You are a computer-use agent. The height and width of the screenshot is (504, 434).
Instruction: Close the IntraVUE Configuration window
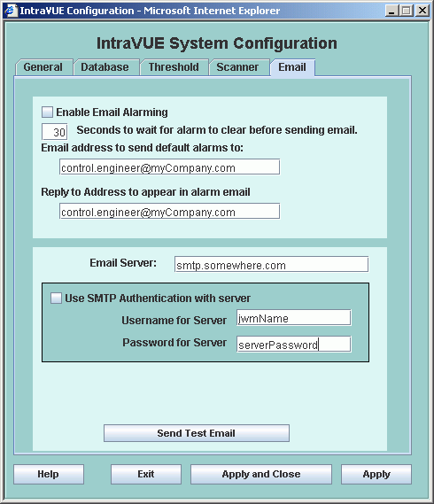pos(422,11)
